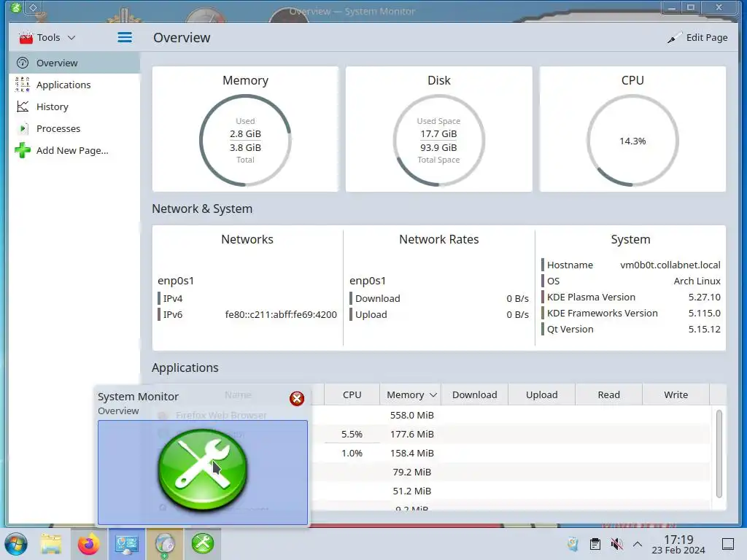Click the system settings taskbar icon
747x560 pixels.
click(x=127, y=544)
